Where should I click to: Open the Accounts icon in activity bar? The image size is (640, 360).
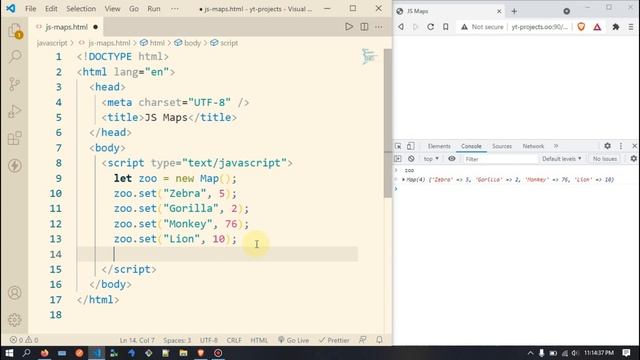(15, 293)
